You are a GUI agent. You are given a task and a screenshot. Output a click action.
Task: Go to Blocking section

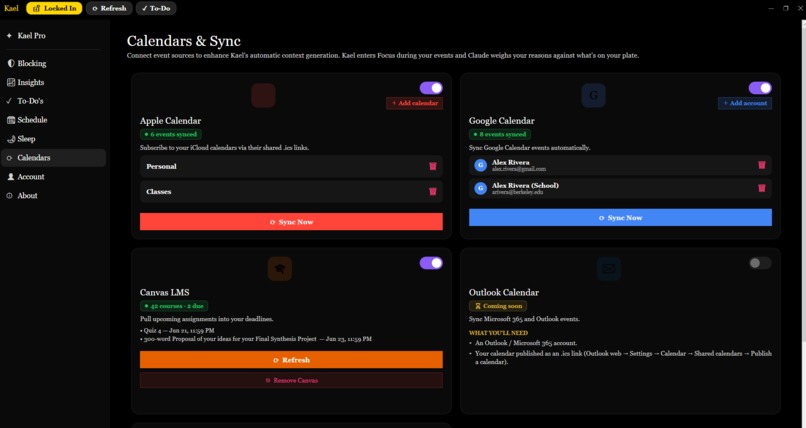(53, 64)
